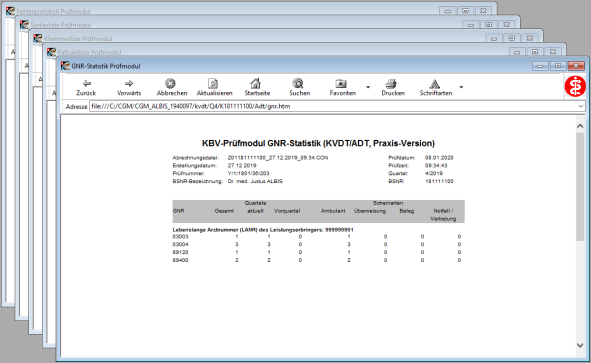Bring the Sortierliste Prüfmodul window to front

(61, 25)
